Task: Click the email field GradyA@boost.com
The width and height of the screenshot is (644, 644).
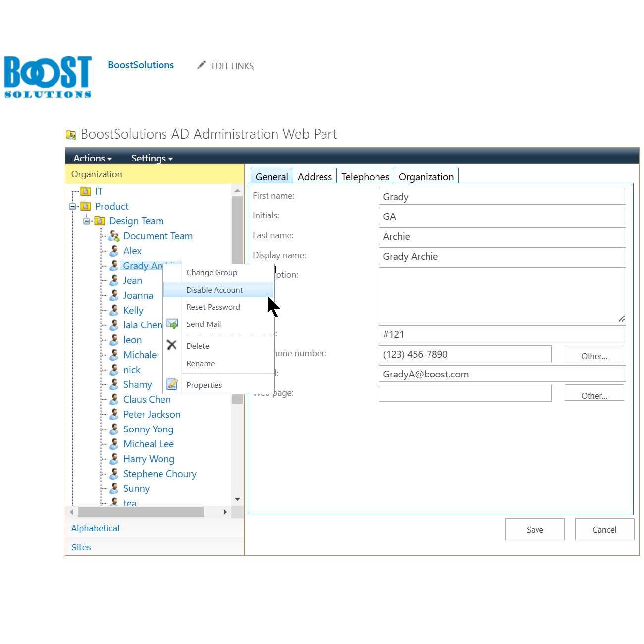Action: (502, 374)
